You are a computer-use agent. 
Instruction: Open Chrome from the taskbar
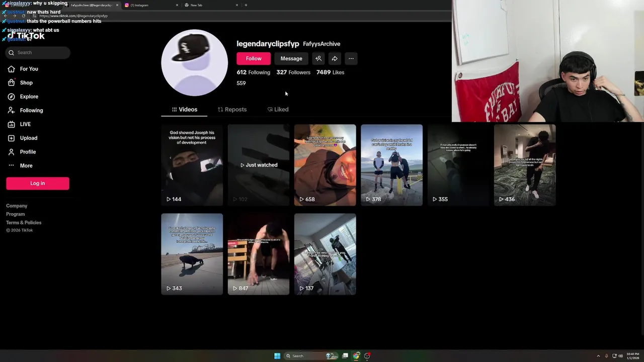coord(356,355)
